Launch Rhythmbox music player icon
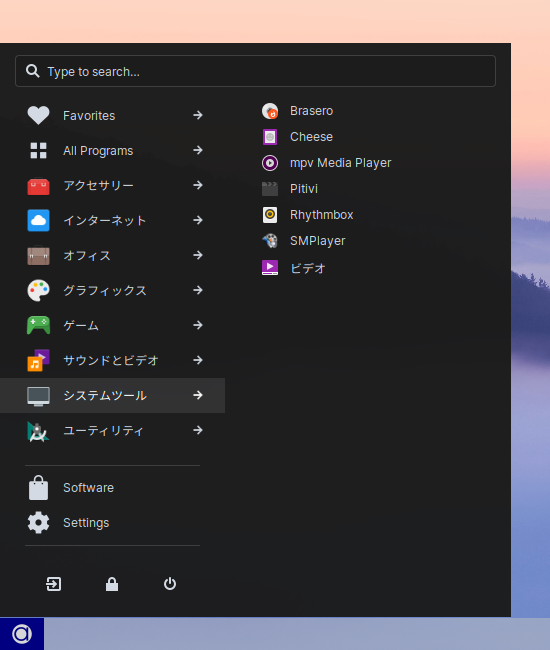The width and height of the screenshot is (550, 650). click(270, 215)
